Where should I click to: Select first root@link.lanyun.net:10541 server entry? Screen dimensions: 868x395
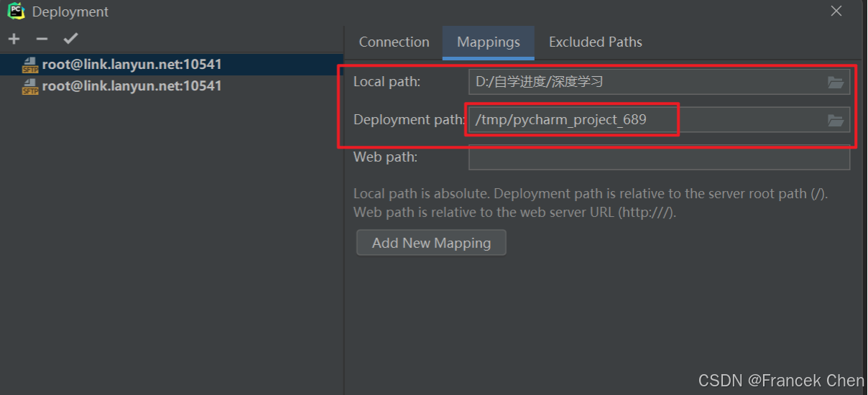(x=172, y=65)
